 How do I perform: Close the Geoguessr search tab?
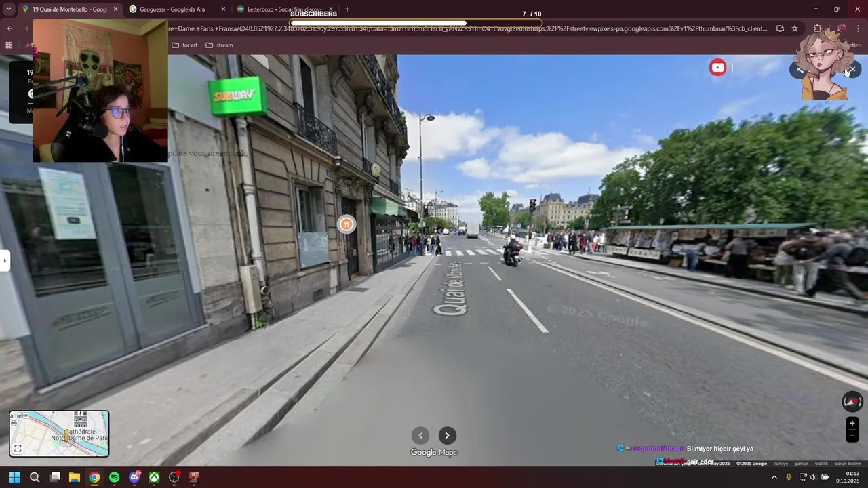222,9
